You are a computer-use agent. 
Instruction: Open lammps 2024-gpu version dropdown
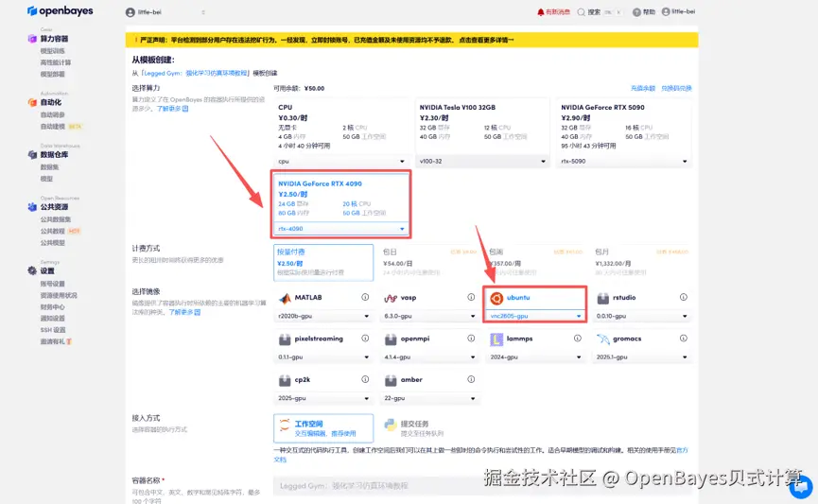(x=535, y=356)
